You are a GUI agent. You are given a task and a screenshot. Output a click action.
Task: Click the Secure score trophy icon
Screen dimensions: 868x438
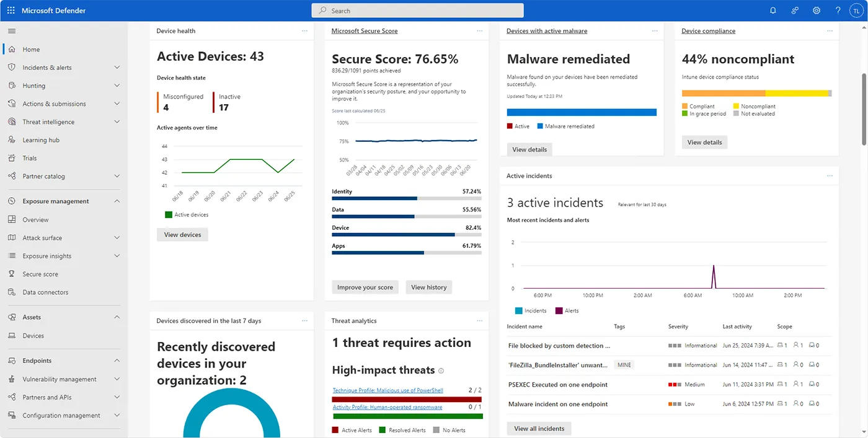point(12,274)
